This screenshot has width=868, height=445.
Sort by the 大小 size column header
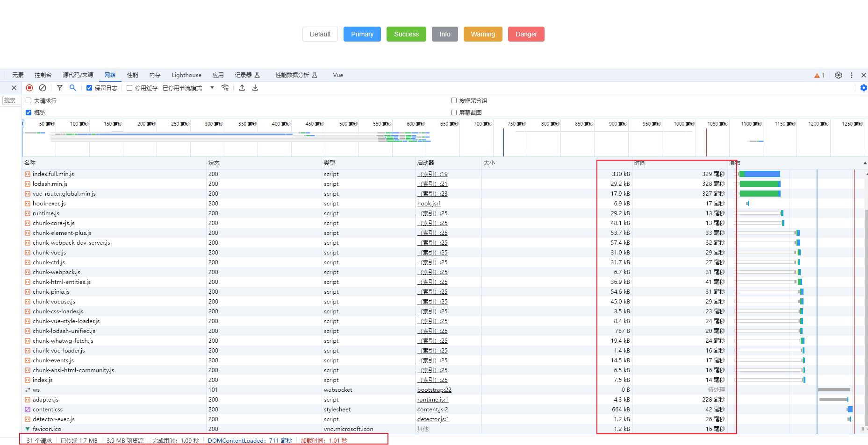[x=557, y=163]
